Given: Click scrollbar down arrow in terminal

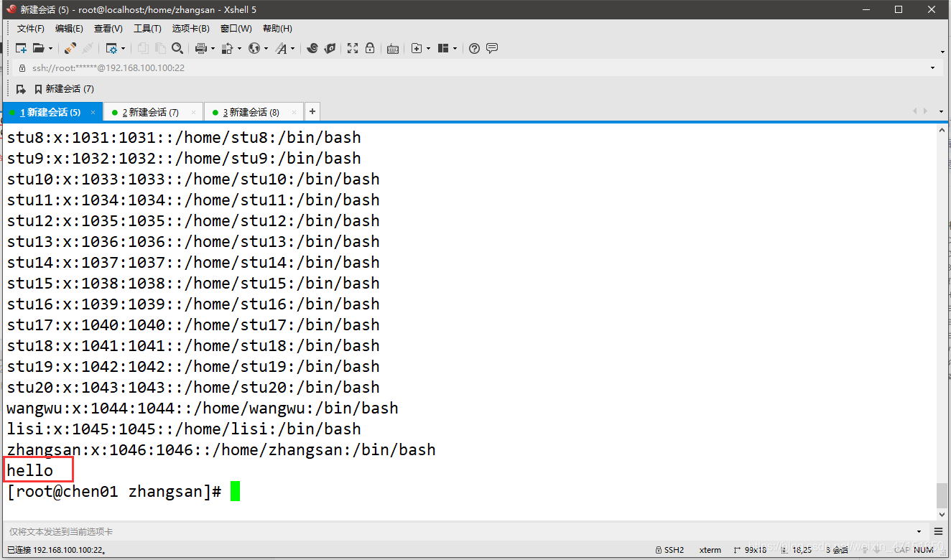Looking at the screenshot, I should [x=942, y=514].
